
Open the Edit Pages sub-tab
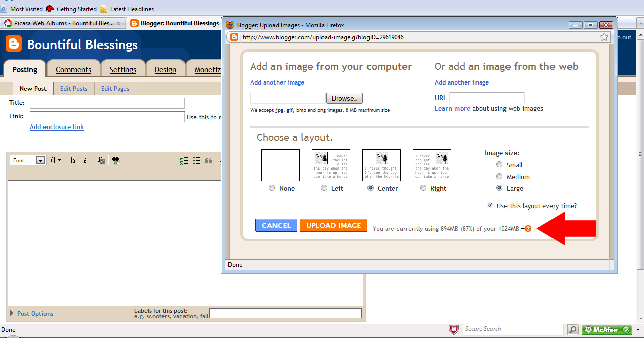[115, 88]
